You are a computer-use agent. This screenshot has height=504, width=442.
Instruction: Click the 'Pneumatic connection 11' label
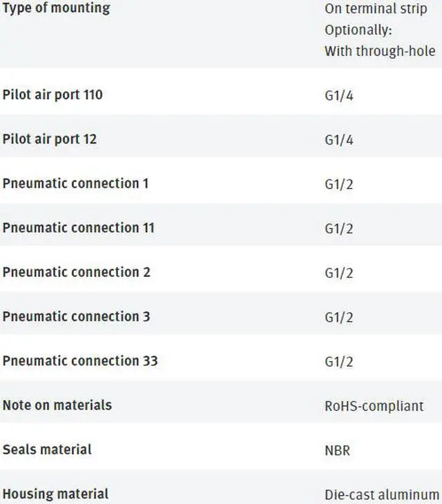point(79,228)
